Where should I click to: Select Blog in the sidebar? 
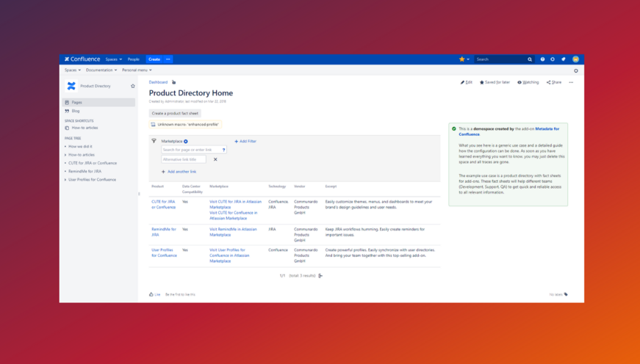pyautogui.click(x=76, y=111)
